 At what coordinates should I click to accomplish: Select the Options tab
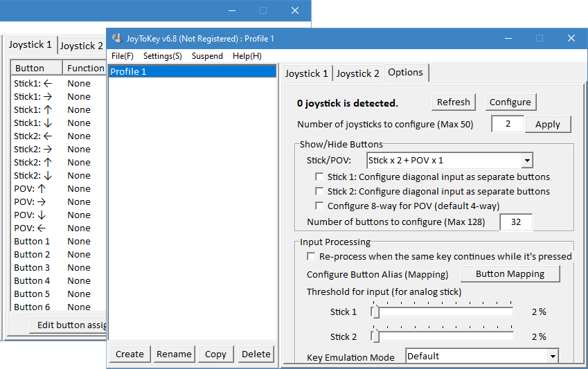(405, 73)
